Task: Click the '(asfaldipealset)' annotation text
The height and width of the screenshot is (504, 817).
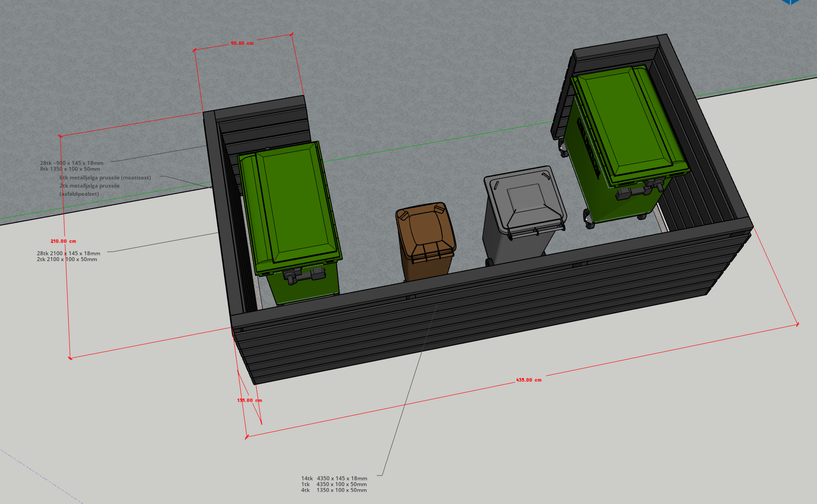Action: (79, 194)
